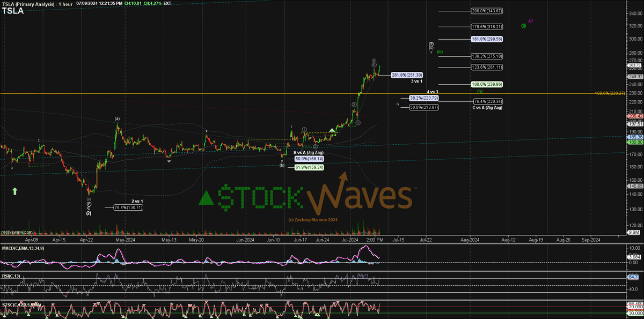
Task: Click the 'B vs A (Zig Zag)' annotation
Action: coord(308,153)
